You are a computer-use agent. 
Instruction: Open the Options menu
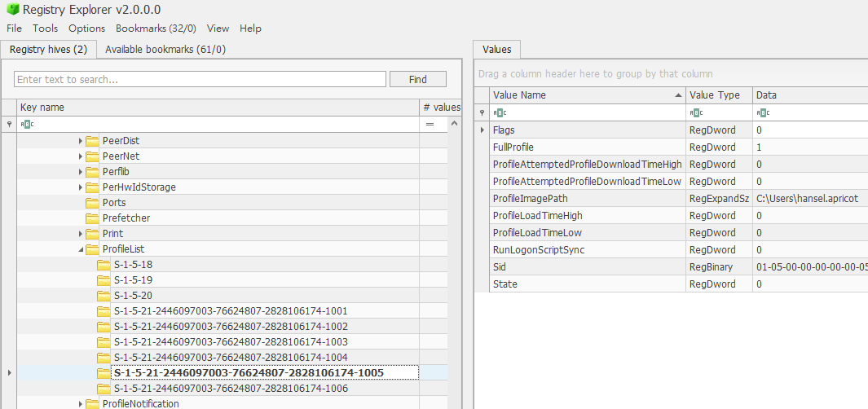click(x=87, y=29)
